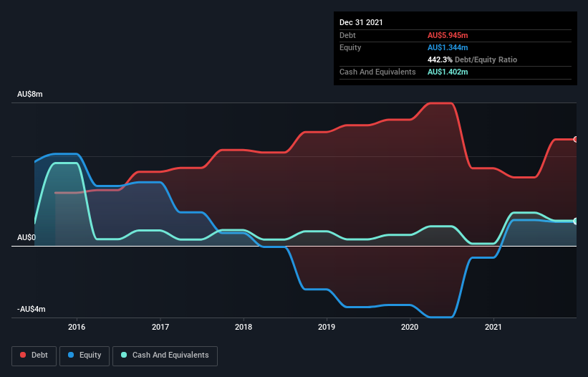Click the 2020 x-axis label
The image size is (588, 377).
coord(410,327)
